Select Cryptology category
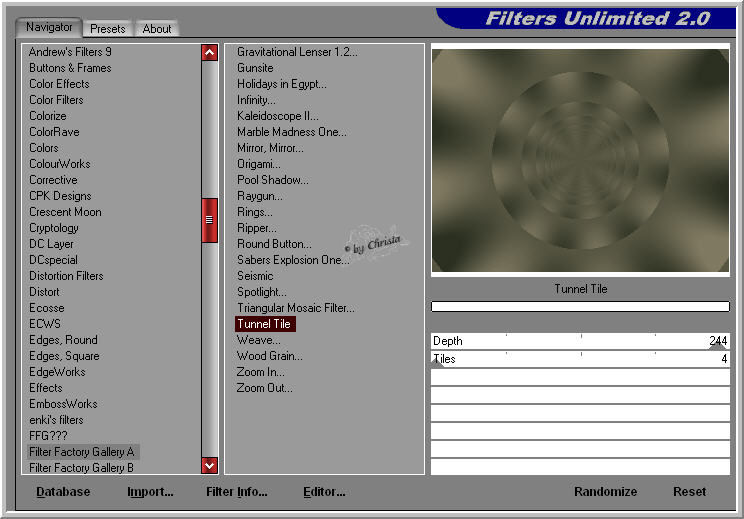 [x=54, y=228]
